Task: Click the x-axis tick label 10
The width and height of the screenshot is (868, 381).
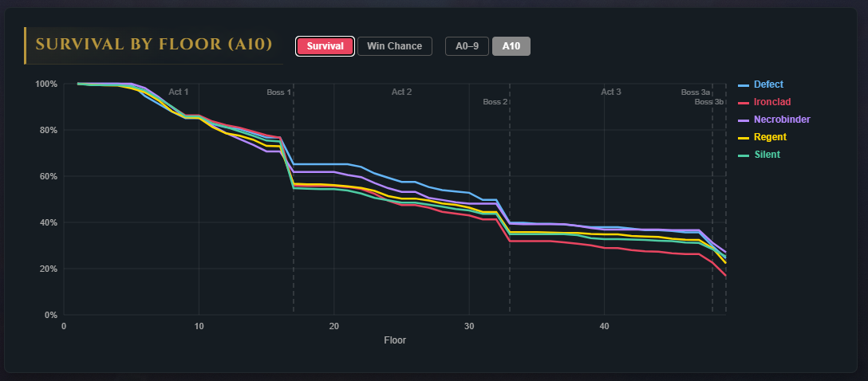Action: coord(199,326)
